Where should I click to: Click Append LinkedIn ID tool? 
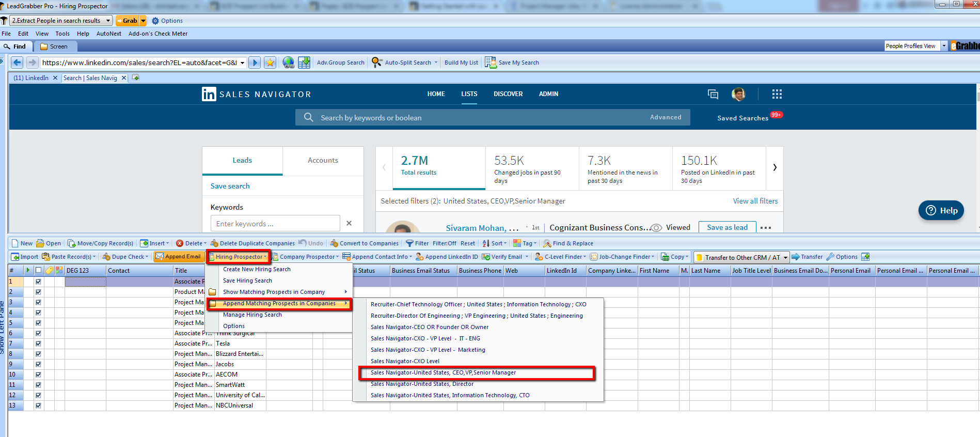[447, 257]
